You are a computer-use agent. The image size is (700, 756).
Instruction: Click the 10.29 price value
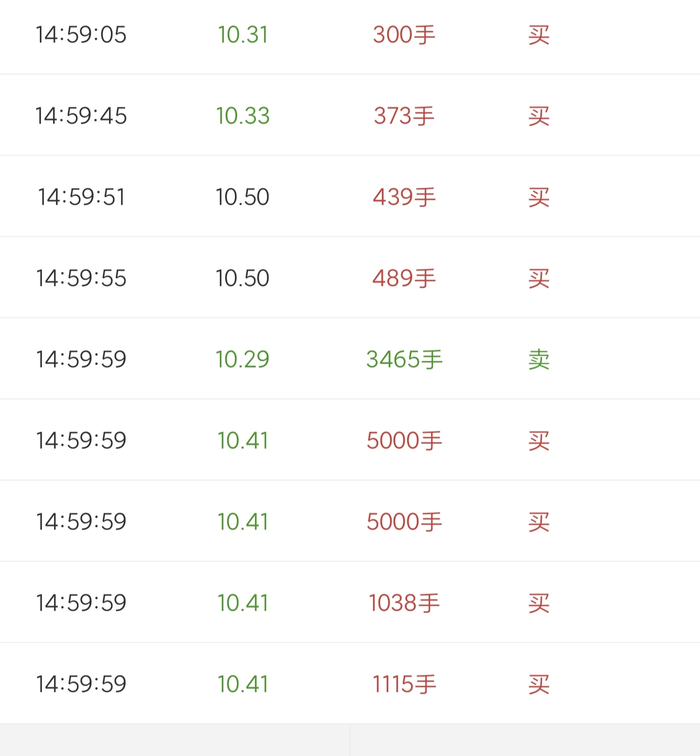click(242, 360)
